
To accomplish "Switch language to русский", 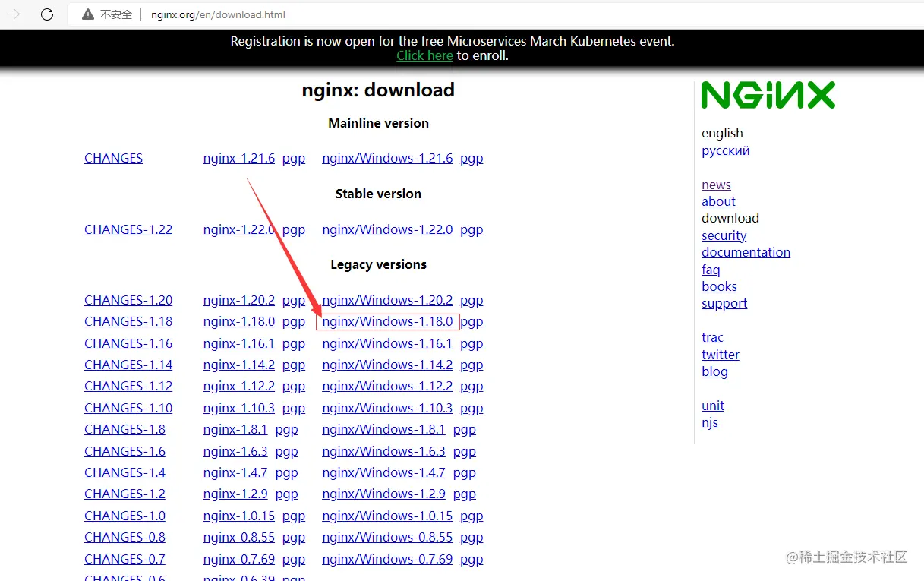I will (726, 150).
